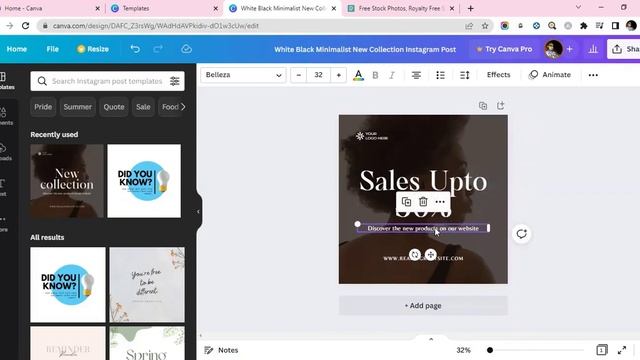Switch to the Templates browser tab
This screenshot has width=640, height=360.
[x=164, y=8]
